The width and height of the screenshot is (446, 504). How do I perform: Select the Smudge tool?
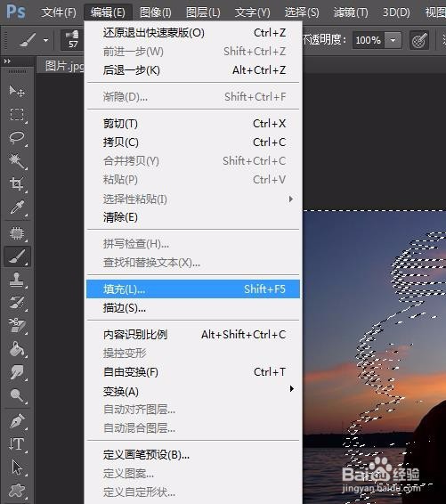(17, 372)
